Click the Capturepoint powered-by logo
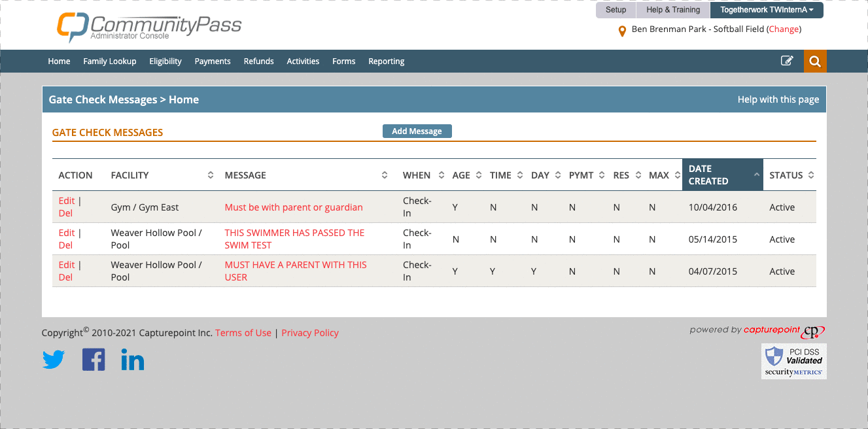 point(757,331)
